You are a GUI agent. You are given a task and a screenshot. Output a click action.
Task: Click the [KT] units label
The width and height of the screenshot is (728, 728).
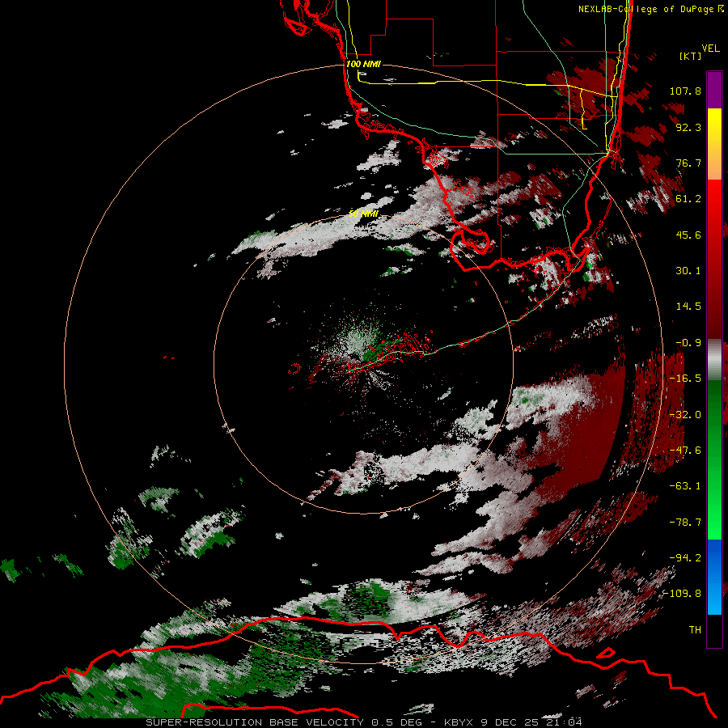691,56
